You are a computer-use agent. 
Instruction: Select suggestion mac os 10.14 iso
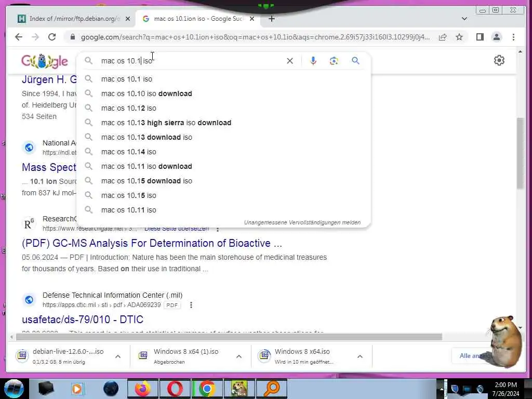pyautogui.click(x=224, y=152)
